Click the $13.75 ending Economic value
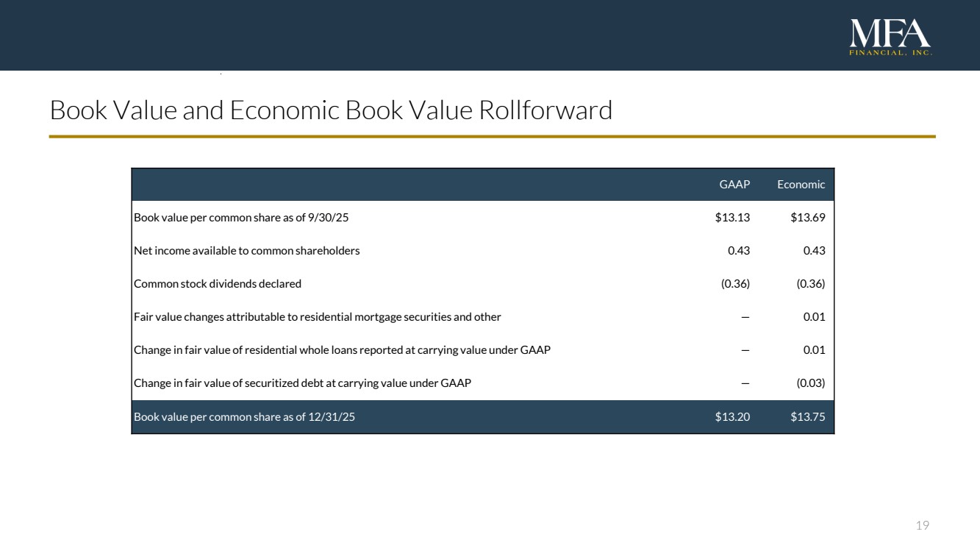980x551 pixels. coord(807,417)
